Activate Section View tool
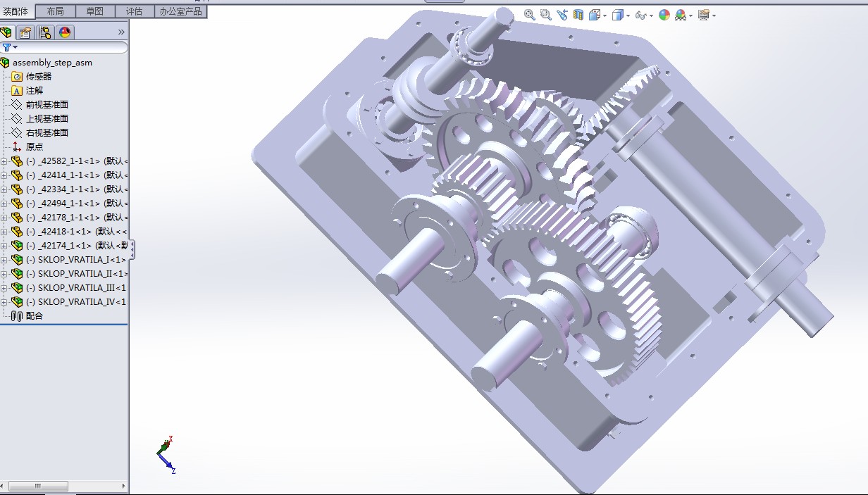The width and height of the screenshot is (868, 495). tap(578, 15)
